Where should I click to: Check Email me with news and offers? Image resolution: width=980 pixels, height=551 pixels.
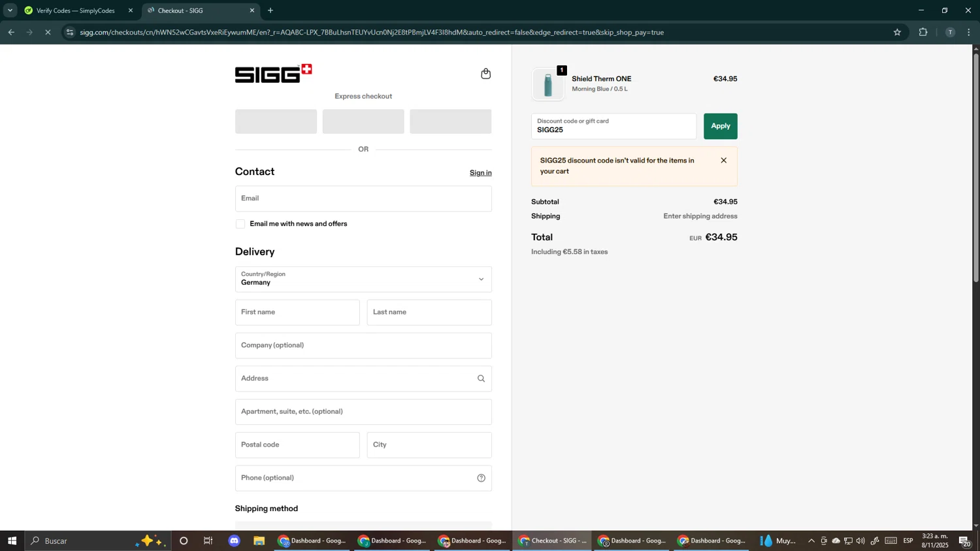point(240,224)
